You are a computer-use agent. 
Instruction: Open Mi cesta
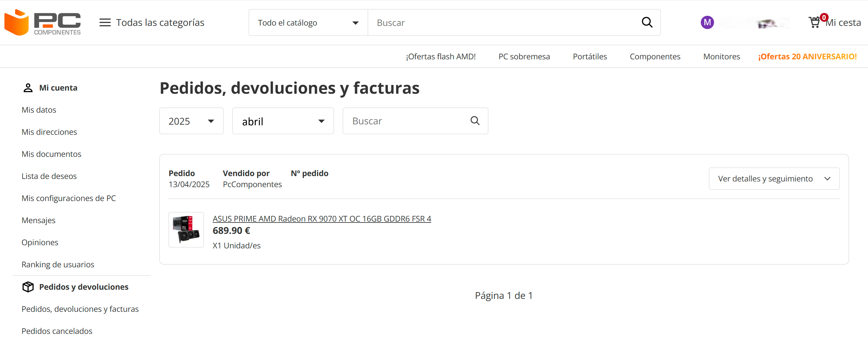tap(843, 23)
